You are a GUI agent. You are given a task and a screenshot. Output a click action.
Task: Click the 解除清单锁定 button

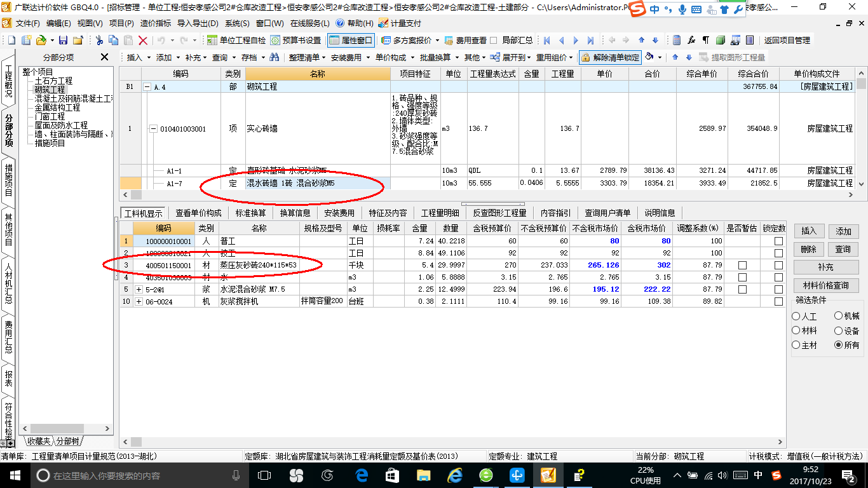coord(611,57)
